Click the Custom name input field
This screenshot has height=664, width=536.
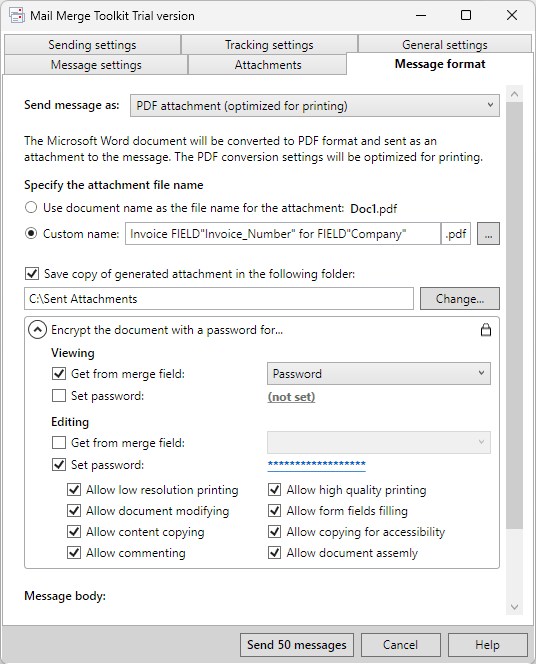283,234
